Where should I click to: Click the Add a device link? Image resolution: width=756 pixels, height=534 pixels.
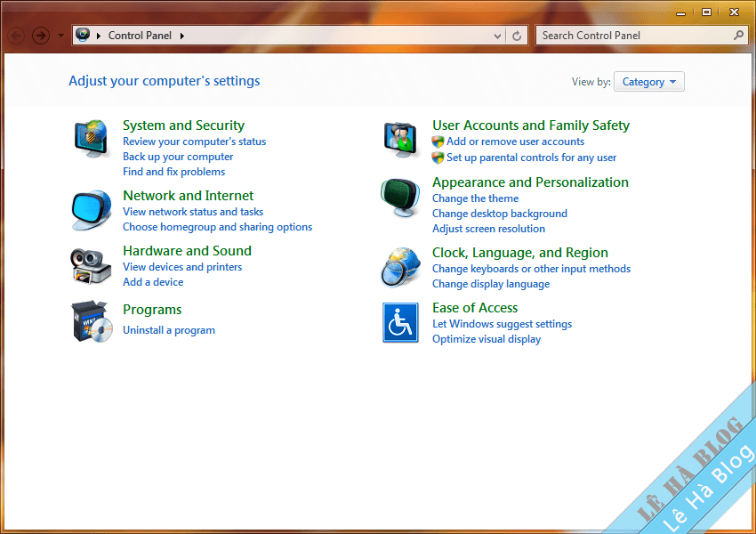coord(153,282)
